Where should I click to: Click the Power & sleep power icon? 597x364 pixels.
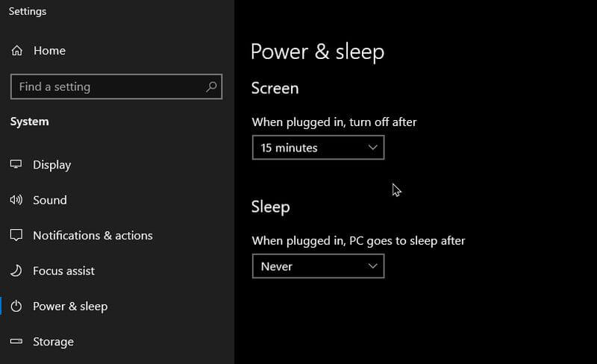[x=16, y=307]
